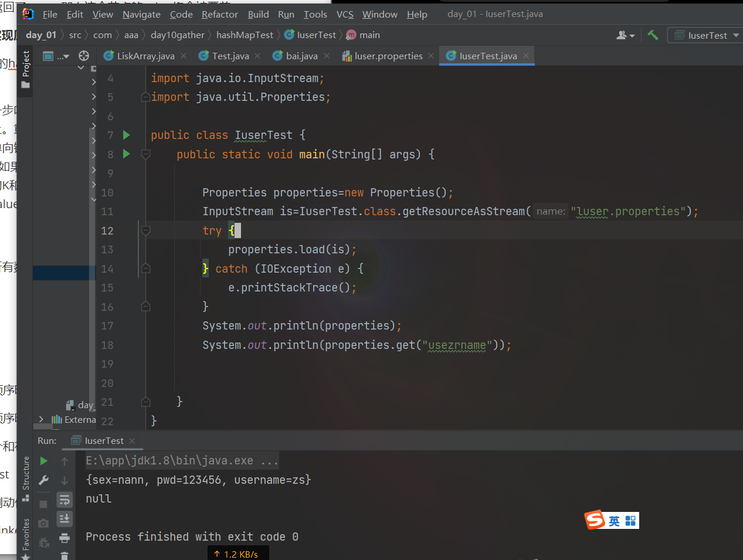743x560 pixels.
Task: Open Structure tool window stripe button
Action: [x=25, y=478]
